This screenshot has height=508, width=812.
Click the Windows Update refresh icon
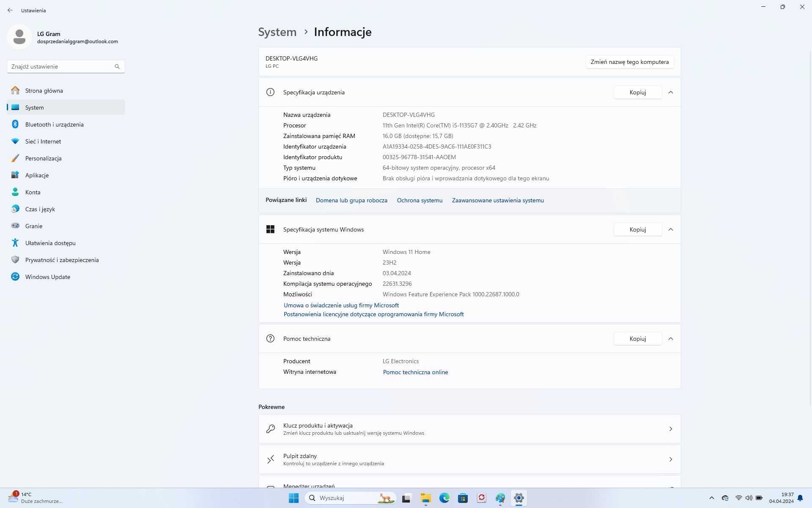[x=15, y=277]
